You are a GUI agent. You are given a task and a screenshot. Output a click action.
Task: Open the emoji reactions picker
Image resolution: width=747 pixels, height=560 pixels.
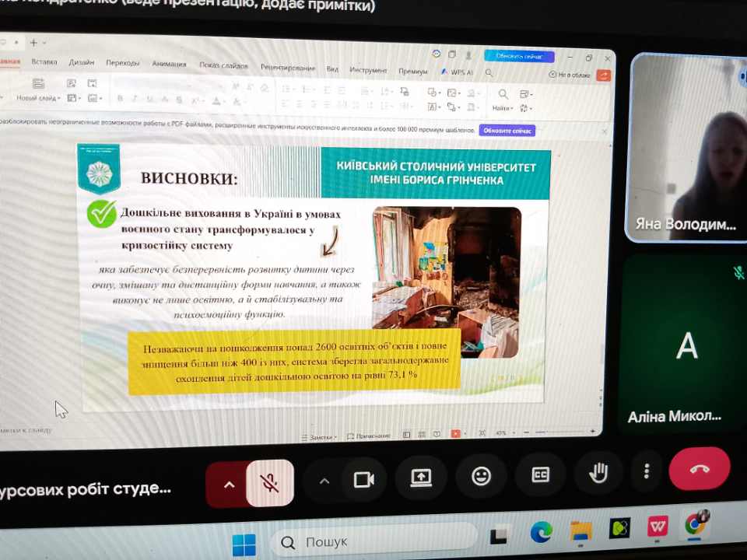481,476
